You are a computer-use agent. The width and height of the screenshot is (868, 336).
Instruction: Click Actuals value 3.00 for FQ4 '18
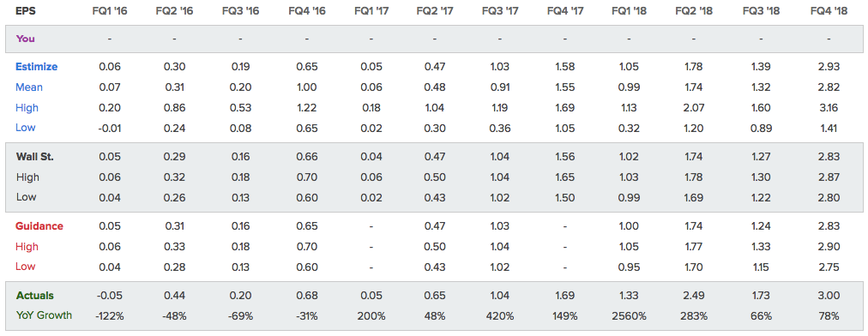pyautogui.click(x=829, y=296)
